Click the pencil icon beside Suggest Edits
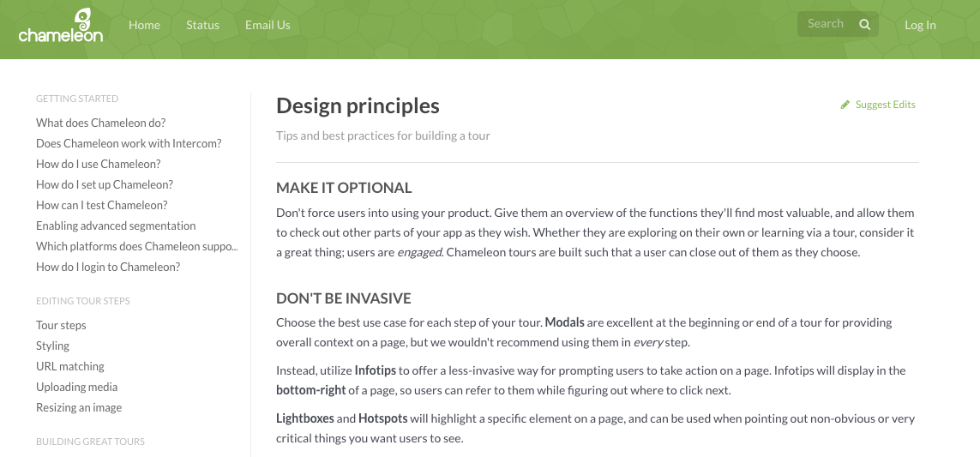 tap(845, 105)
